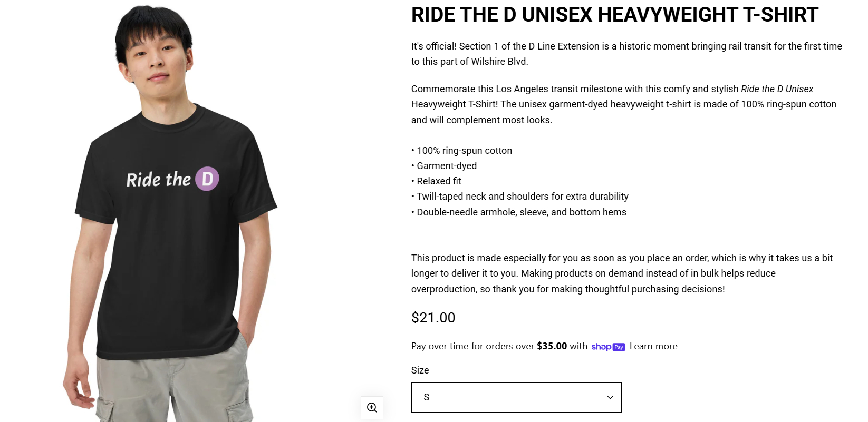Click the 'Twill-taped neck and shoulders' bullet
Screen dimensions: 868x422
(x=520, y=197)
